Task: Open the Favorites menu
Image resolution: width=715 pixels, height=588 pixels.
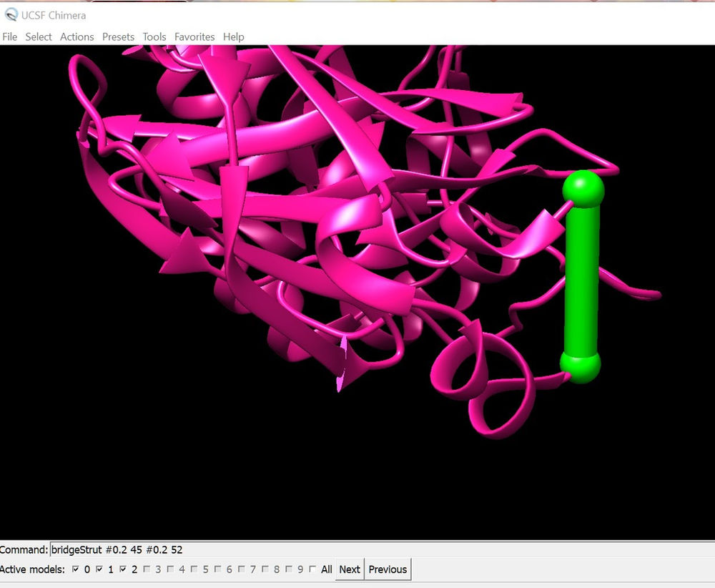Action: pyautogui.click(x=194, y=36)
